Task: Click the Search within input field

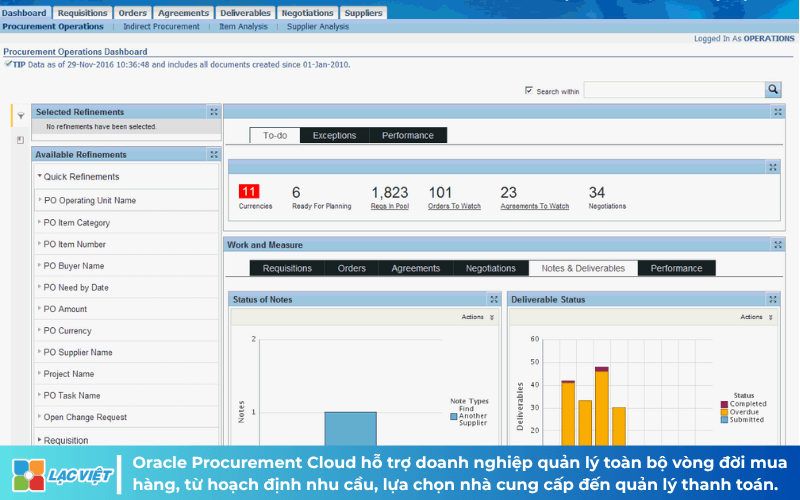Action: (x=674, y=90)
